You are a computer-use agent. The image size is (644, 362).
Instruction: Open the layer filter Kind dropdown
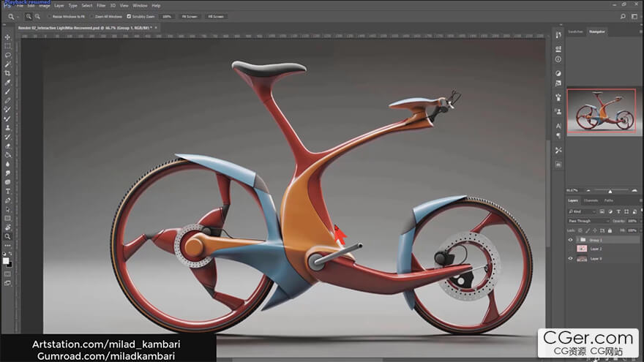pos(583,211)
